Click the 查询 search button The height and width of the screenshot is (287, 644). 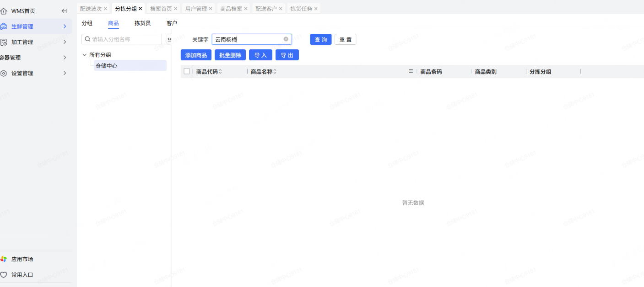tap(321, 40)
